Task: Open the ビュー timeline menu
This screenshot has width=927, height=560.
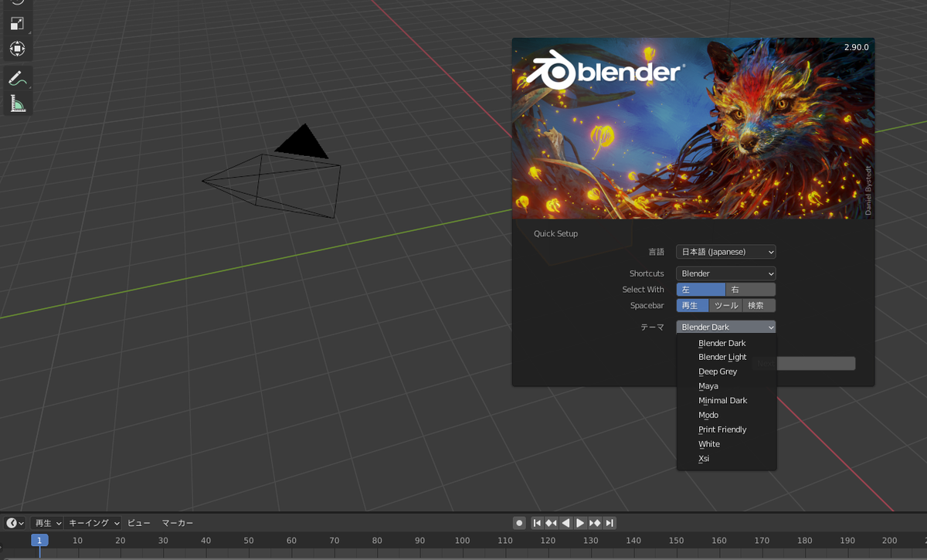Action: 139,523
